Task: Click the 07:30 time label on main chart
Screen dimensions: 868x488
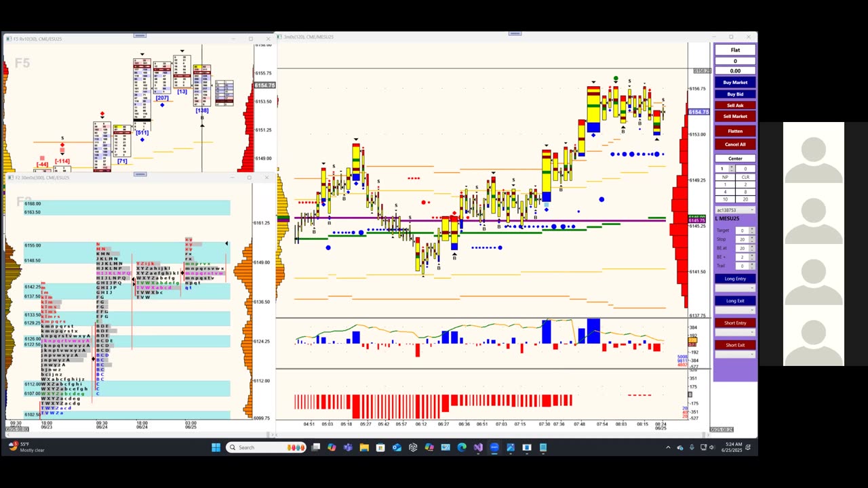Action: [x=545, y=424]
